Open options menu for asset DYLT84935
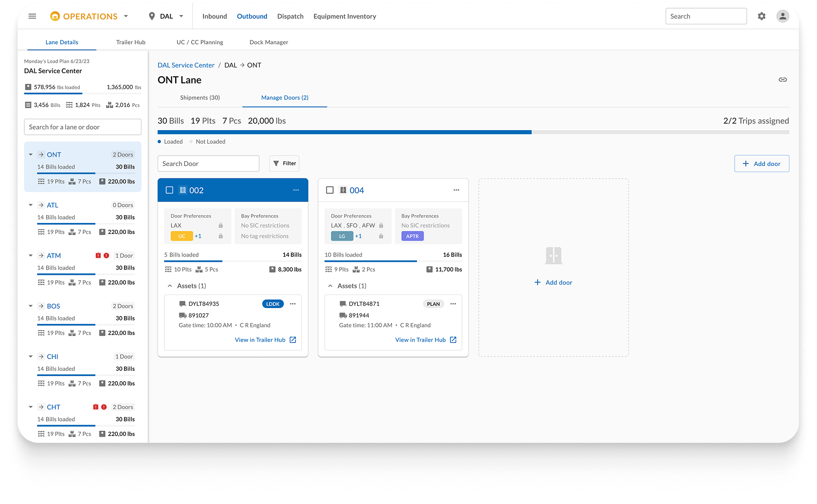This screenshot has width=817, height=504. (293, 304)
